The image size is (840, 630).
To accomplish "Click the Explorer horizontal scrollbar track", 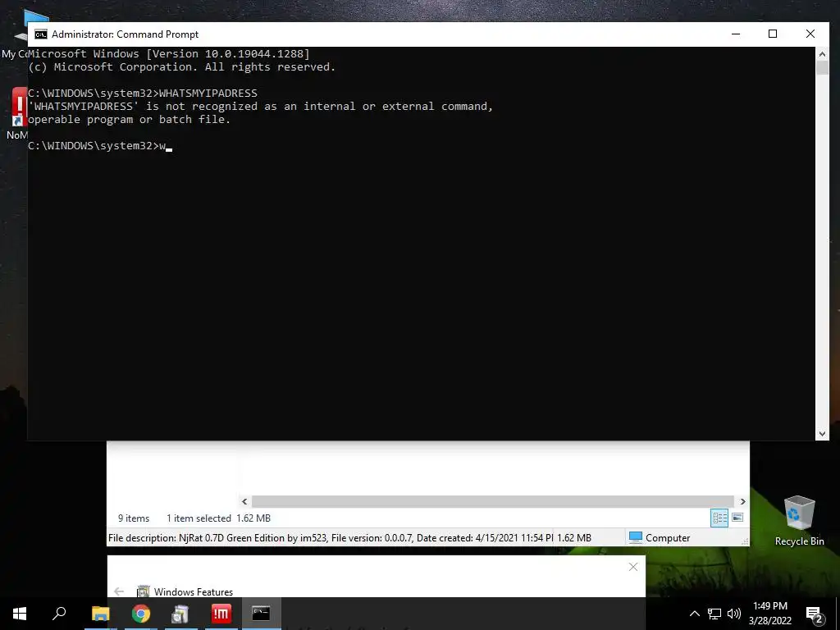I will [492, 501].
